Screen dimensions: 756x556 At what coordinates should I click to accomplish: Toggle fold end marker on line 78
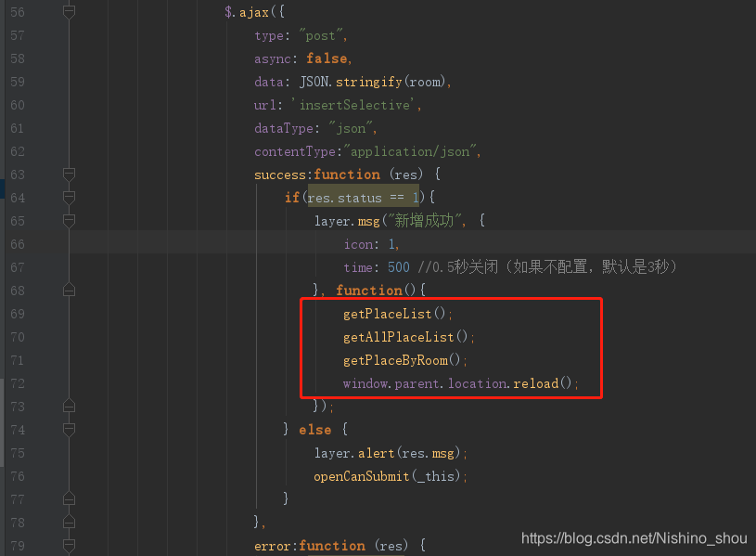coord(69,522)
